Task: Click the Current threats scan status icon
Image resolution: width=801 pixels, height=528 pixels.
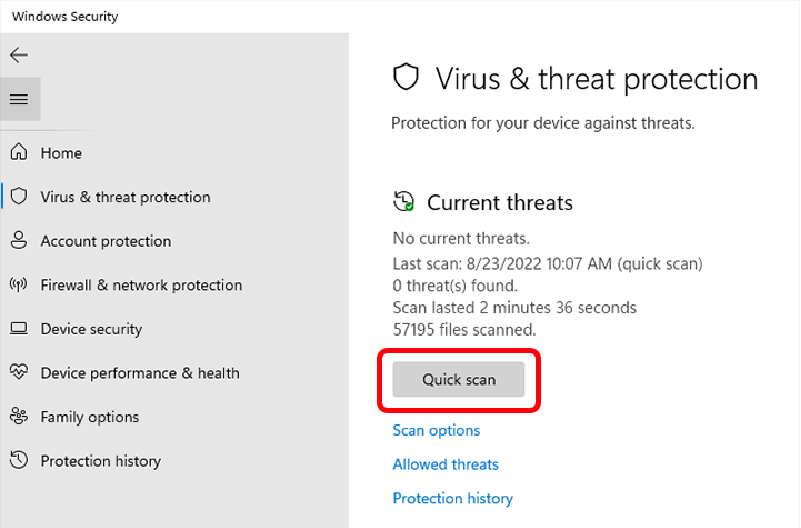Action: point(404,202)
